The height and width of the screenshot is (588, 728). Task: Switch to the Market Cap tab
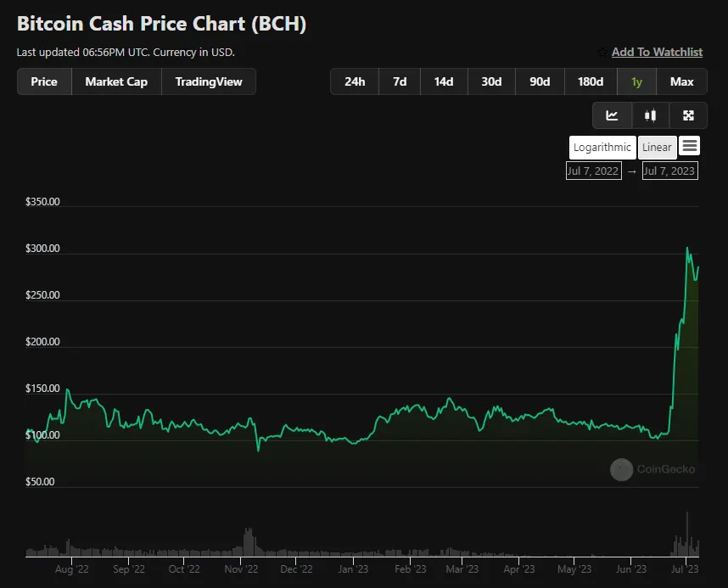[x=116, y=81]
